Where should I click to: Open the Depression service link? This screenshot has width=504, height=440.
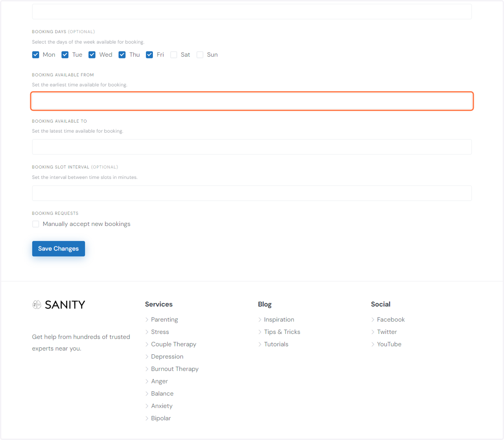click(x=167, y=356)
